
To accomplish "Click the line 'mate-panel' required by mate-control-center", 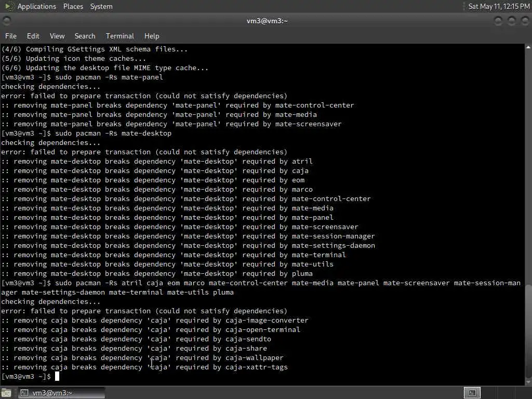I will pos(178,105).
